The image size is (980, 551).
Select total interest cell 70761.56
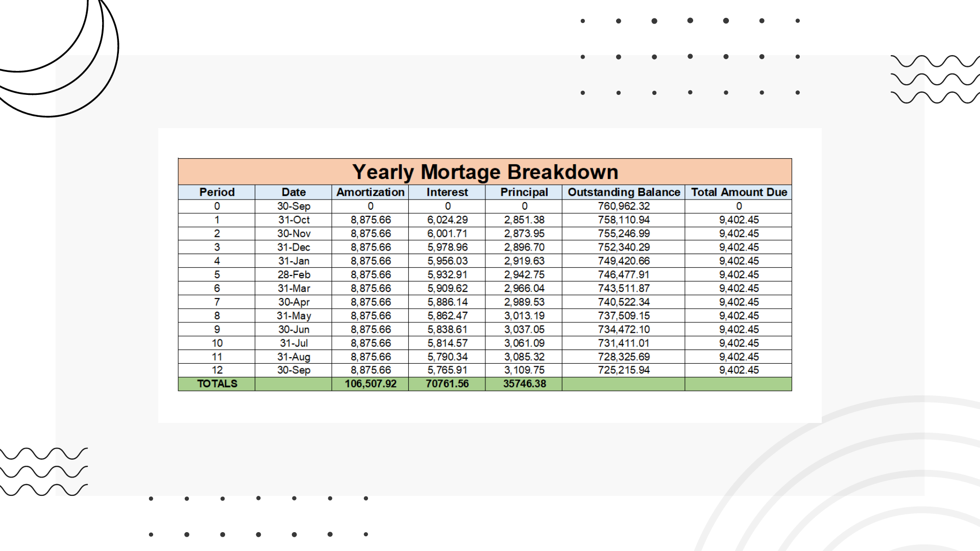(447, 384)
